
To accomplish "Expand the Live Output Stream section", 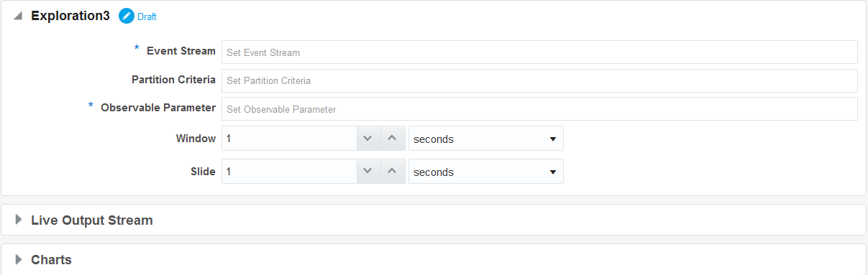I will click(19, 220).
